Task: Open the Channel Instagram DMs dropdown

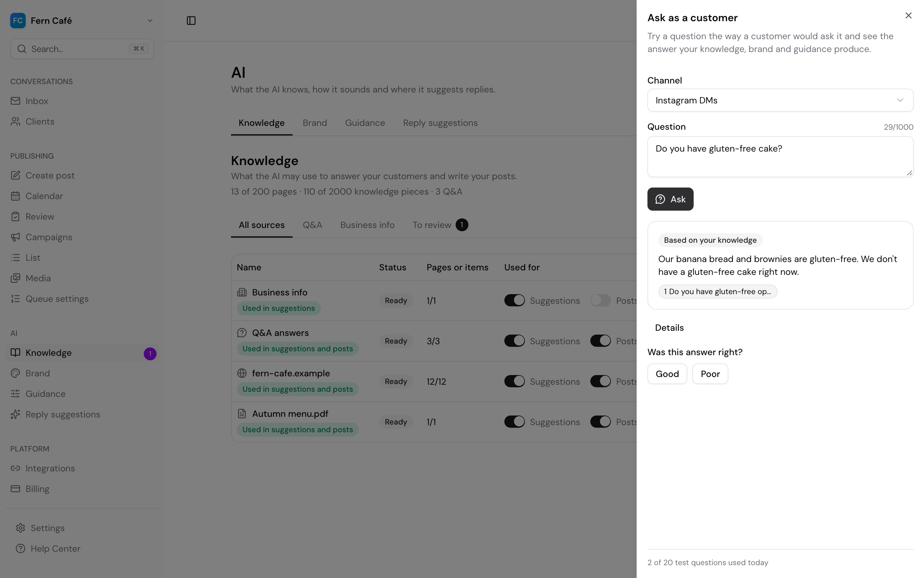Action: click(780, 100)
